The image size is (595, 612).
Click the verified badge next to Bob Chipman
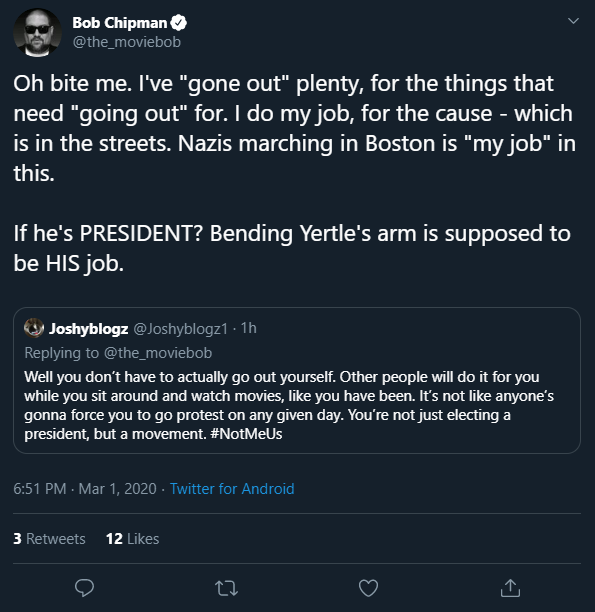(x=179, y=23)
